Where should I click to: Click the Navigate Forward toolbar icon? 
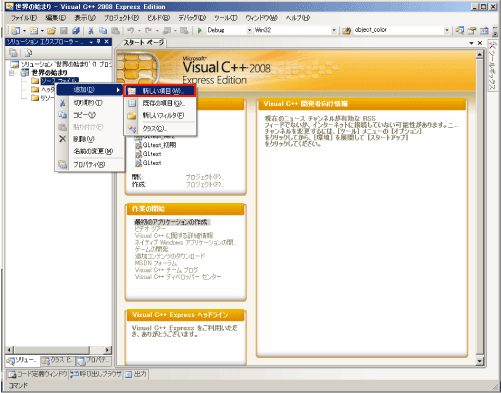(x=184, y=30)
